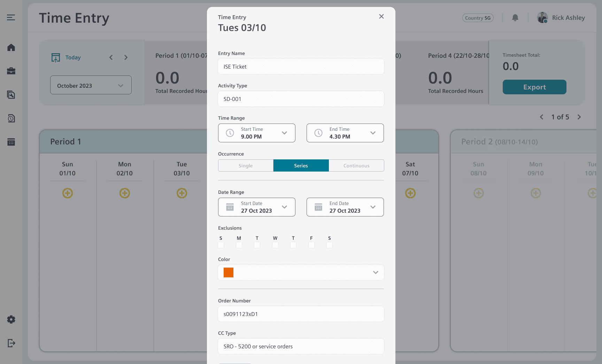Exclude Monday checkbox

239,245
